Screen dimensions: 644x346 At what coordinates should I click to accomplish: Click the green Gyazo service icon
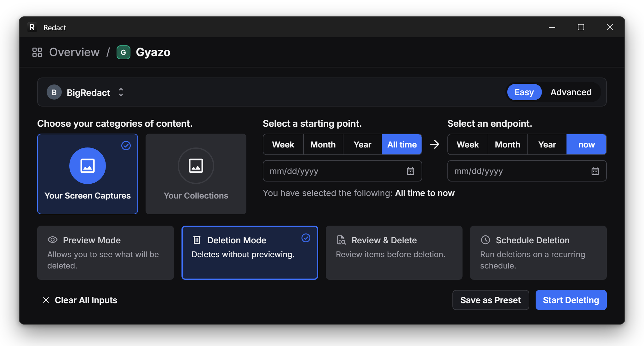coord(124,52)
